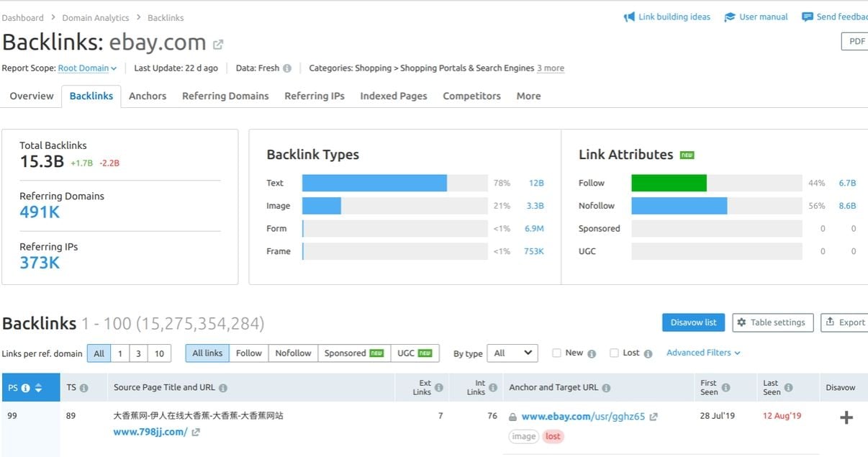Click the lock icon before www.ebay.com target URL
Screen dimensions: 868x457
pos(512,417)
